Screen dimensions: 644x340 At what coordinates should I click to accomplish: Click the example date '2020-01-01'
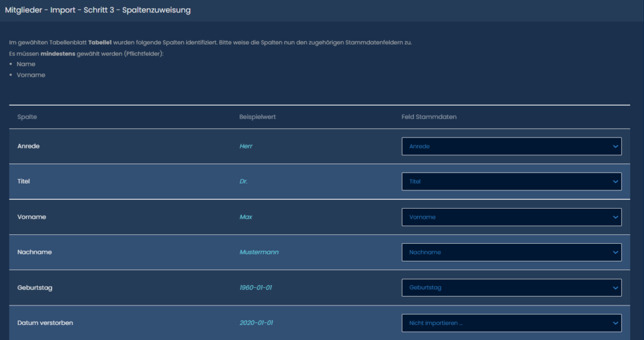[256, 323]
